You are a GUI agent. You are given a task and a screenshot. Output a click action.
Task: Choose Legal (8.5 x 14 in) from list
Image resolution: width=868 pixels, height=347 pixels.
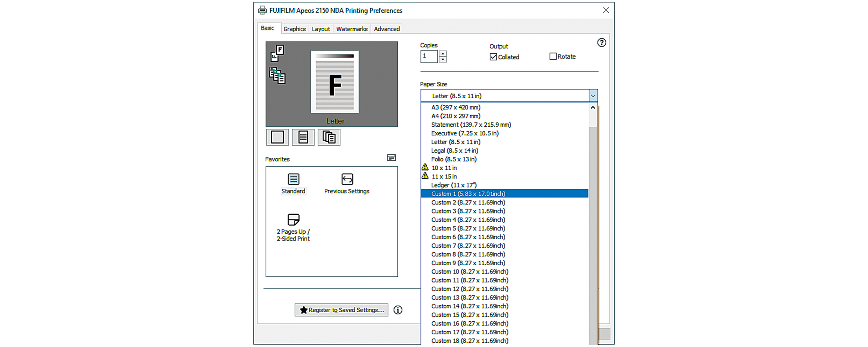(455, 150)
